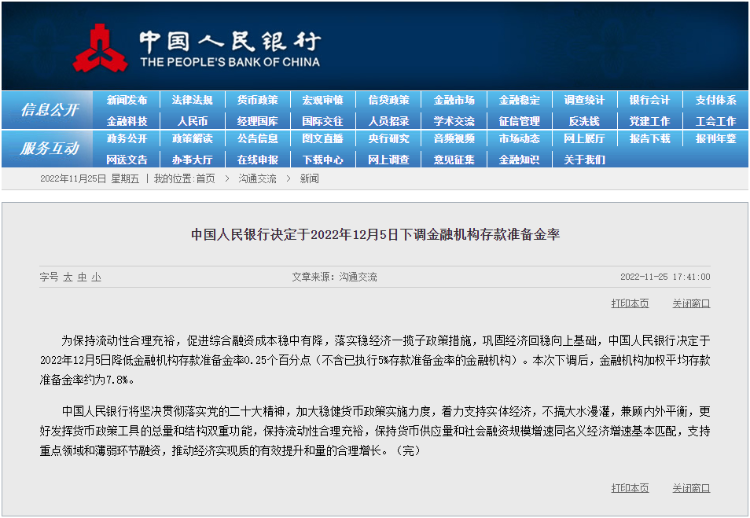Open 在线申报 navigation link
Screen dimensions: 750x518
tap(257, 159)
